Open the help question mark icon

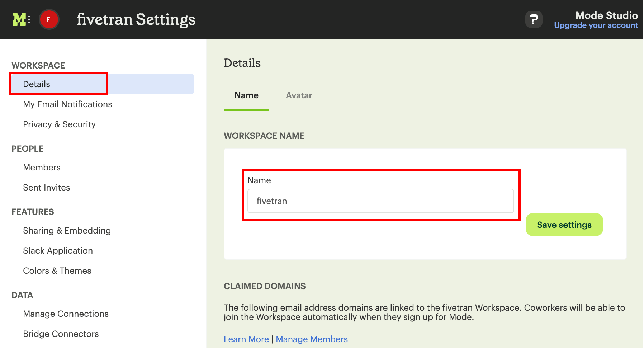[x=534, y=19]
